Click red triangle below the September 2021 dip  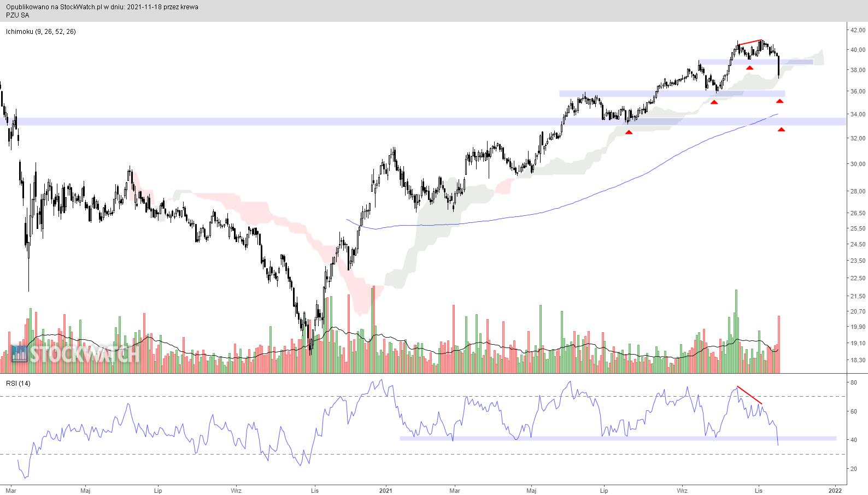point(714,102)
